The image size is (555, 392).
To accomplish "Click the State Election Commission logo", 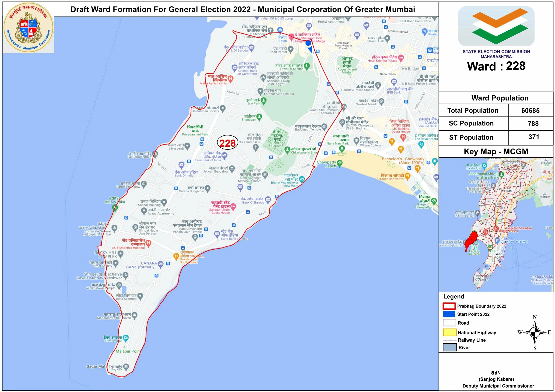I will point(496,26).
